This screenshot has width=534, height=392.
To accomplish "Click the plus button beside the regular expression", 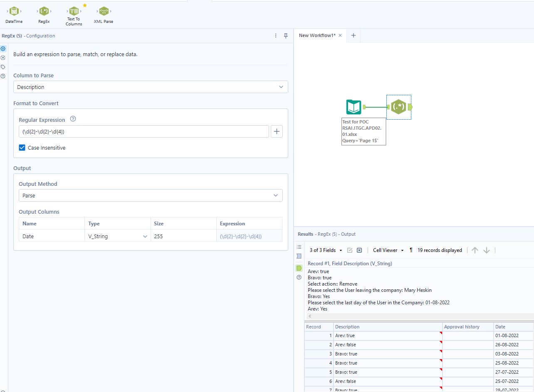I will (x=277, y=132).
